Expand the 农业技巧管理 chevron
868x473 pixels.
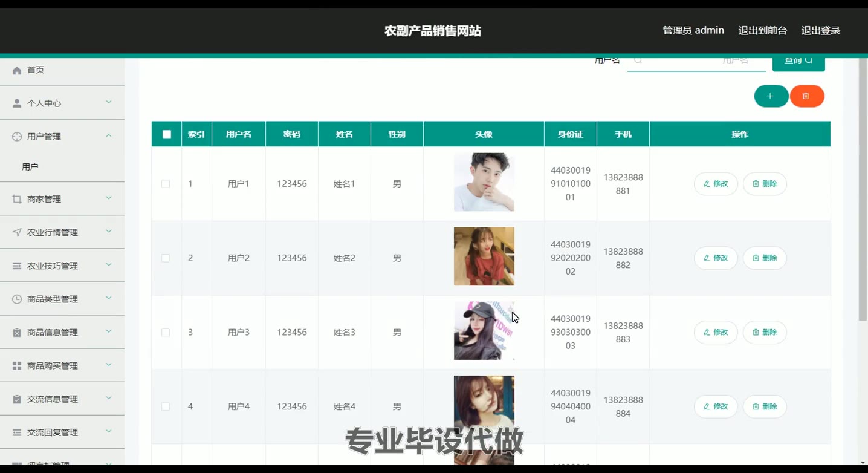point(109,264)
